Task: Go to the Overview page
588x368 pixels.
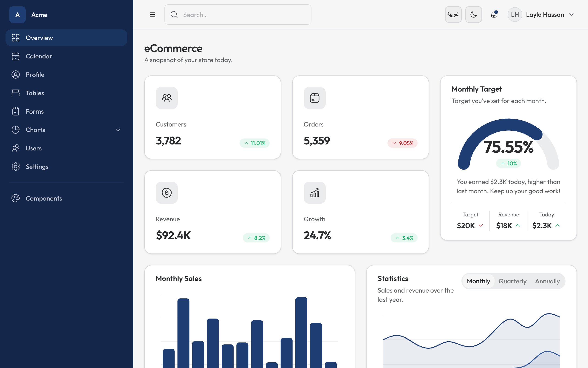Action: pyautogui.click(x=66, y=38)
